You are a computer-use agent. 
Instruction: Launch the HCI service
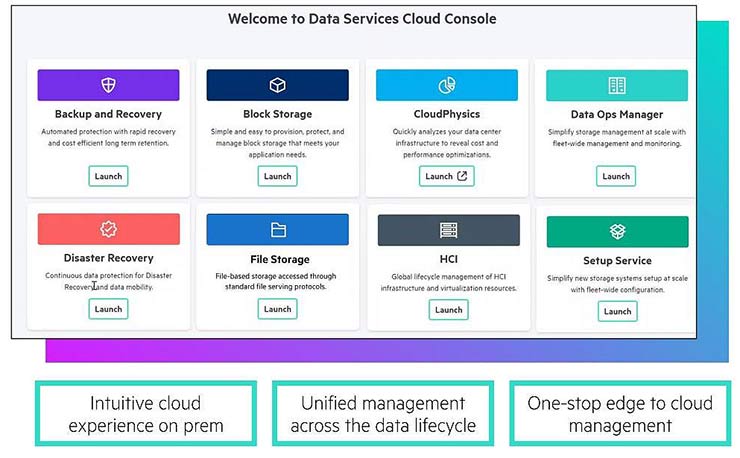pos(448,309)
